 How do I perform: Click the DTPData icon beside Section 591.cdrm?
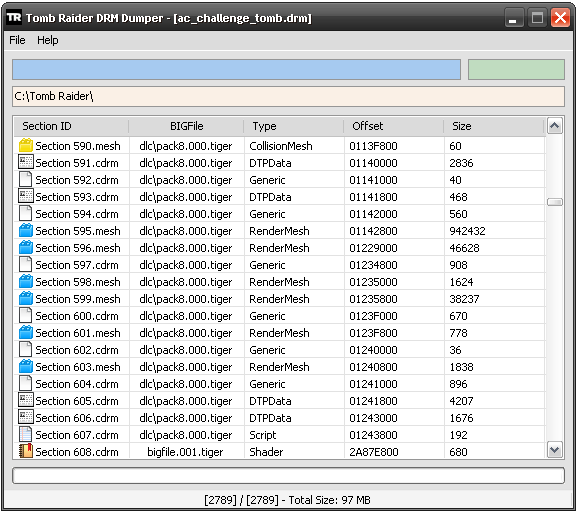(26, 162)
